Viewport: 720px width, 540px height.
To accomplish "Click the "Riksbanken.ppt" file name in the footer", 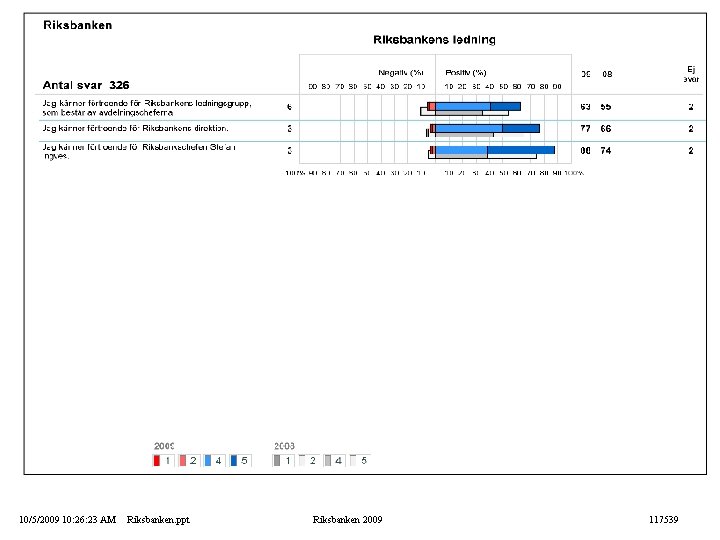I will coord(158,520).
